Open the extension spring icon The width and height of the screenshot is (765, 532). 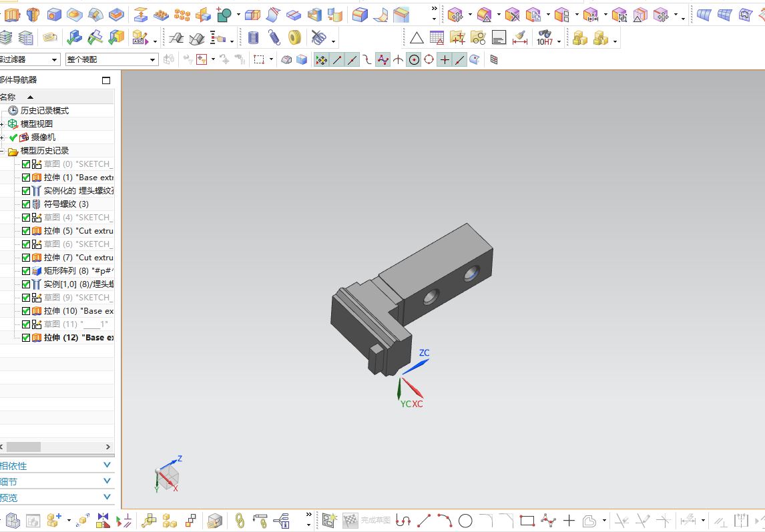(x=274, y=37)
